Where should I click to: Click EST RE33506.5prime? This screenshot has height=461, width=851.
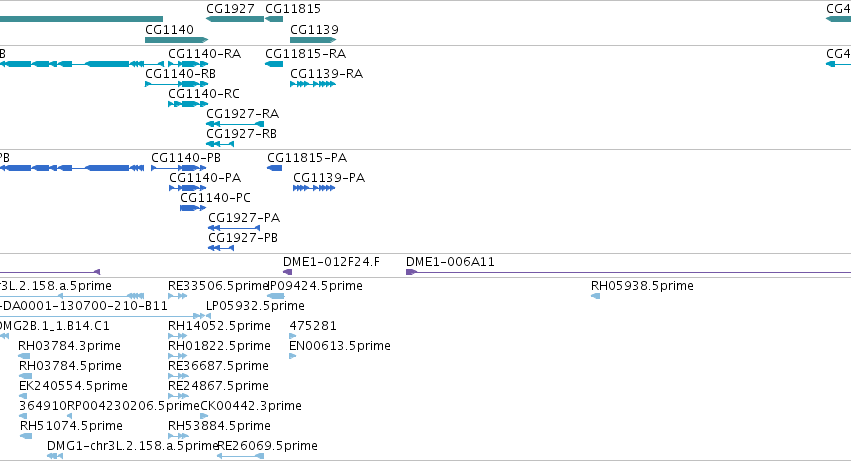click(218, 286)
